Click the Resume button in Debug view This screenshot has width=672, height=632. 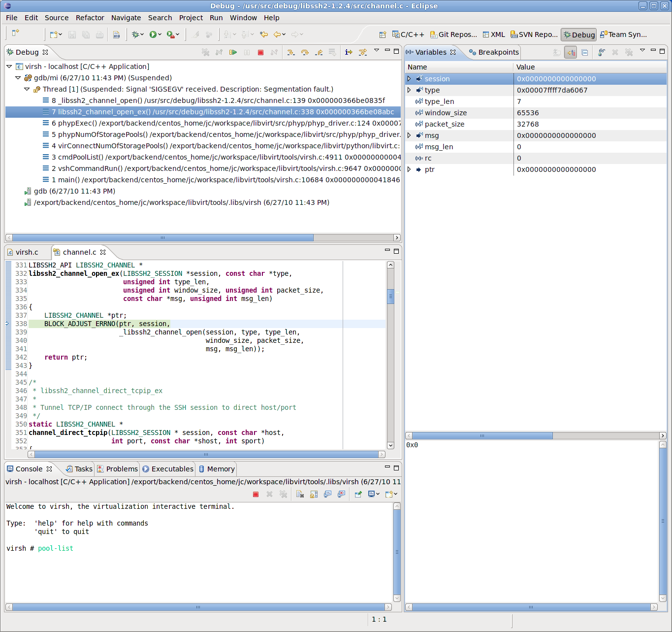[x=233, y=52]
